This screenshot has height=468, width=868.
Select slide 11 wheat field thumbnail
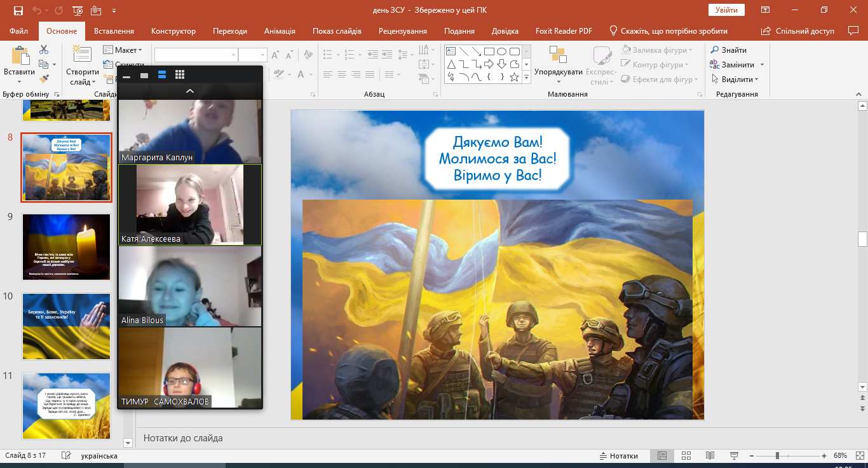point(67,406)
